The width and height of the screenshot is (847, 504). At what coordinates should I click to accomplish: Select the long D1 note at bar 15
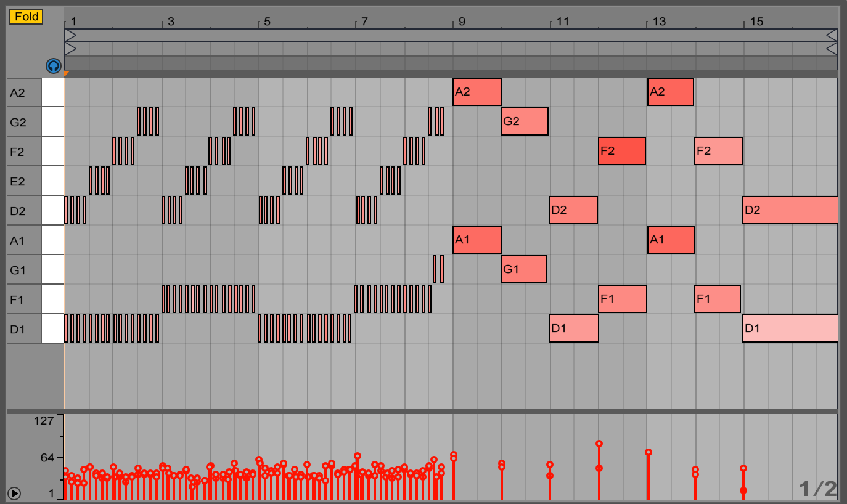click(791, 328)
